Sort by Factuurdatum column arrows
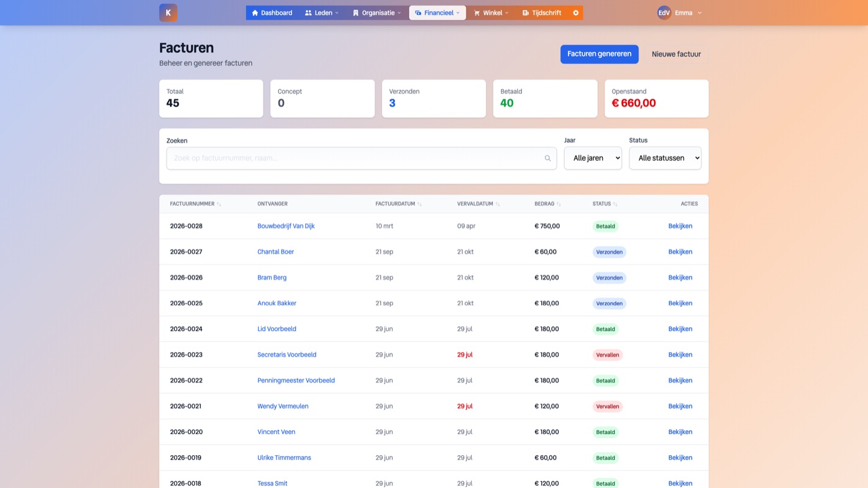 pyautogui.click(x=419, y=204)
